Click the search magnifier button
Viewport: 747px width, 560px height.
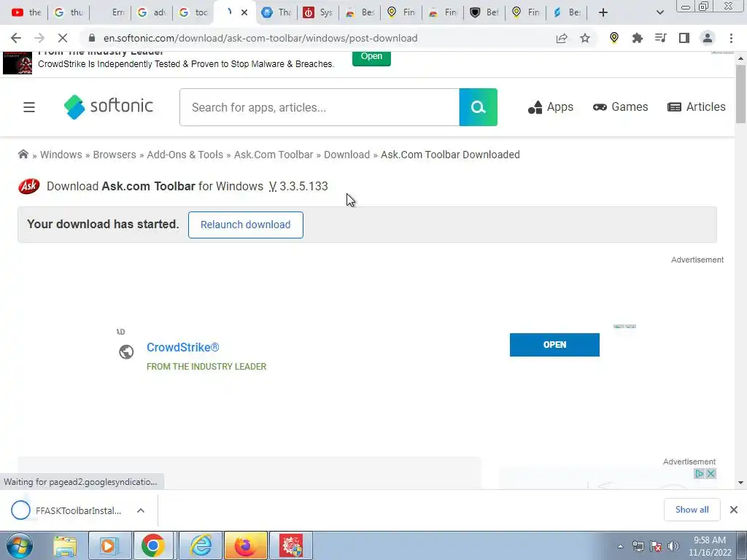[479, 107]
